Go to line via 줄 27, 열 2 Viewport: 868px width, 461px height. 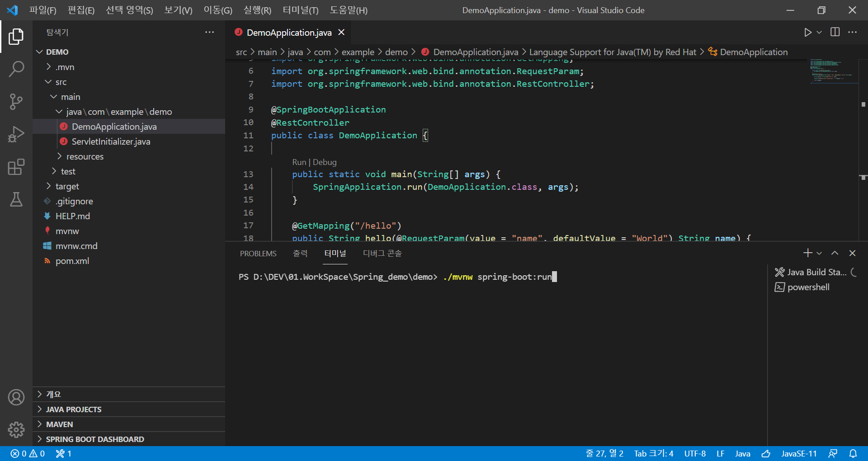pyautogui.click(x=604, y=453)
